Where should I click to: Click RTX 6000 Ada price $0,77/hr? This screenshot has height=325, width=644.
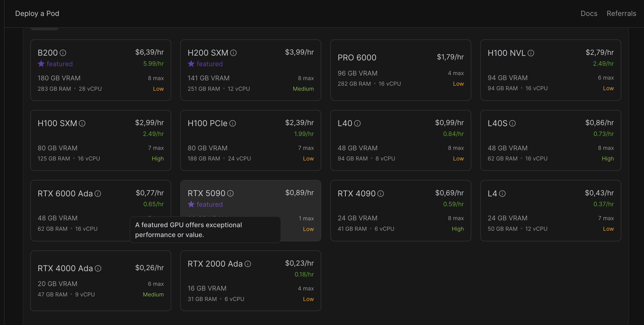click(150, 193)
